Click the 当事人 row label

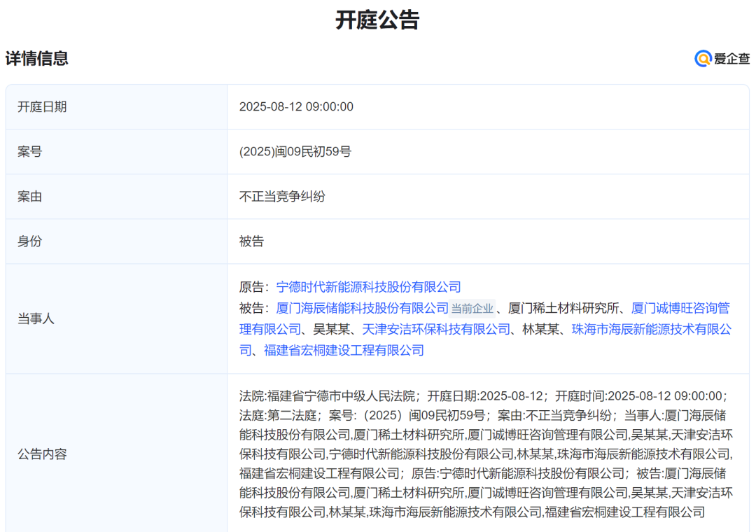36,318
